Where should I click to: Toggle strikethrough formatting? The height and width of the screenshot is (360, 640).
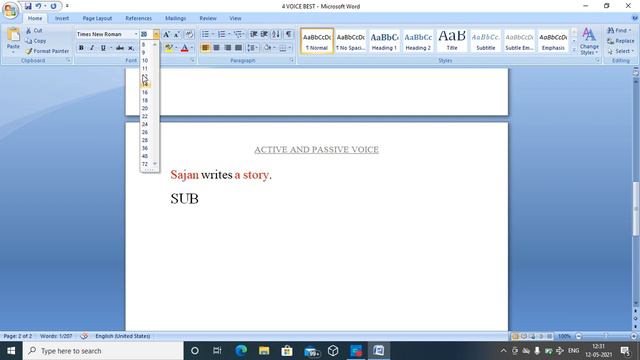tap(120, 48)
